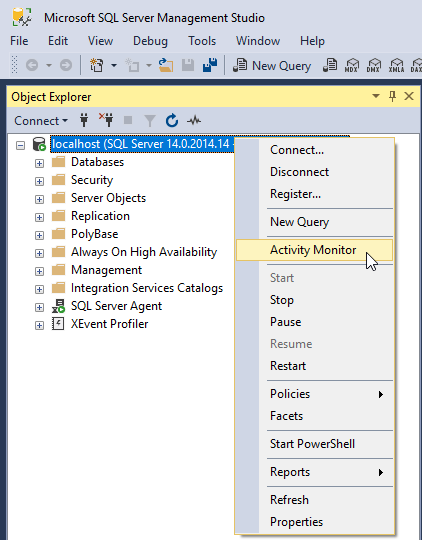422x540 pixels.
Task: Select the Replication tree item
Action: pos(100,216)
